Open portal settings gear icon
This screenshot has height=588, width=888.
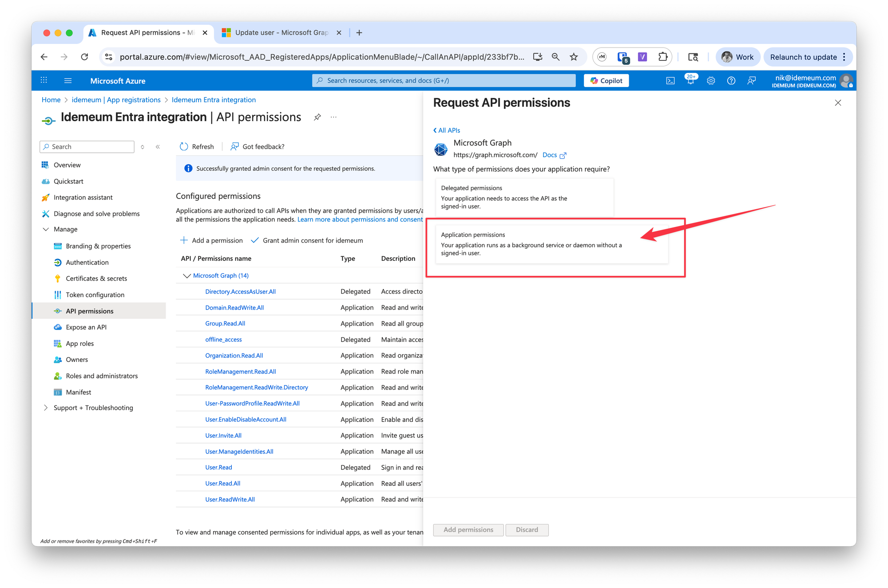[711, 80]
